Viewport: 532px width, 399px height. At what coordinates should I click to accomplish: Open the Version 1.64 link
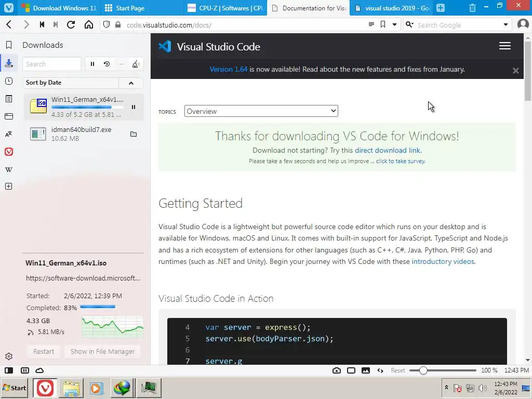click(229, 69)
